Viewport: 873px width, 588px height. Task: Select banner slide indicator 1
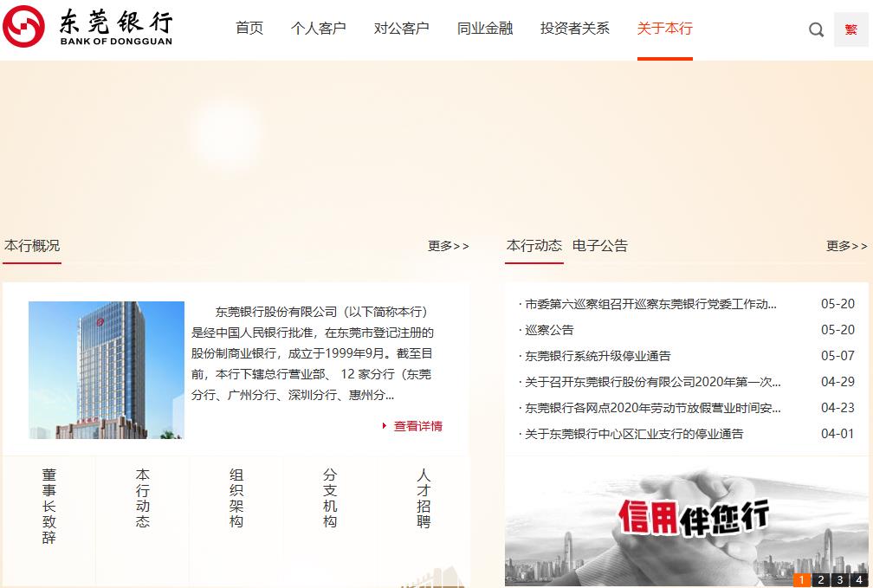[x=801, y=579]
